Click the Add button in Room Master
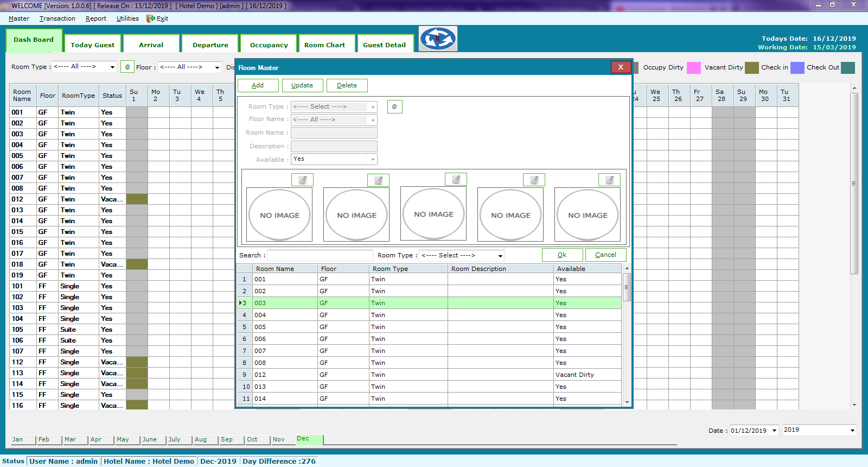The width and height of the screenshot is (868, 467). 258,85
